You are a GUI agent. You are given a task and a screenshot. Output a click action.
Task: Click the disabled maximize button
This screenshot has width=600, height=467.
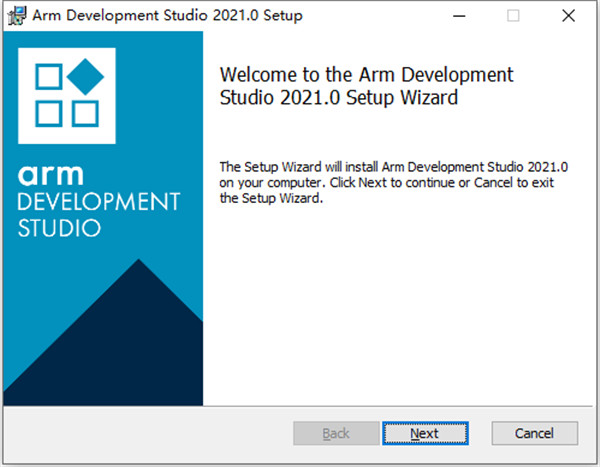514,15
